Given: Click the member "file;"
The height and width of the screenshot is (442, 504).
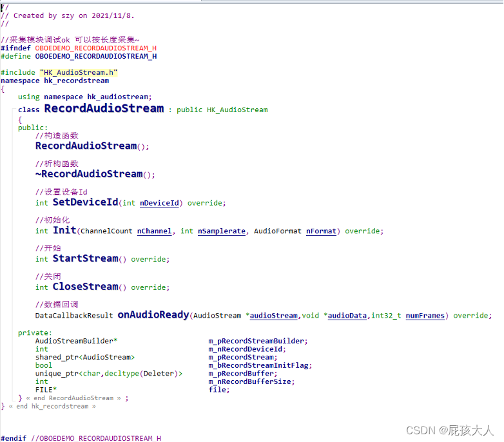Looking at the screenshot, I should (x=219, y=390).
